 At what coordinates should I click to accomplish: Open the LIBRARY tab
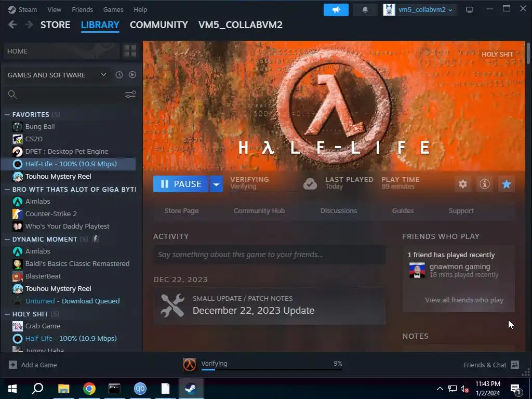(x=100, y=25)
